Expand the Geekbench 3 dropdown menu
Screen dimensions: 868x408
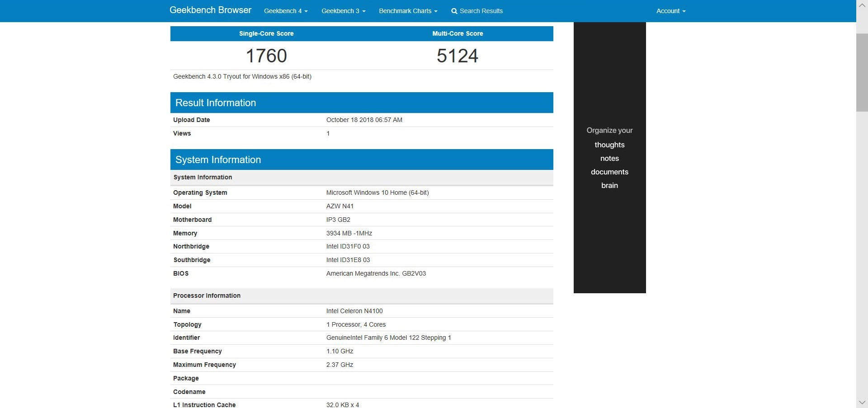coord(343,11)
